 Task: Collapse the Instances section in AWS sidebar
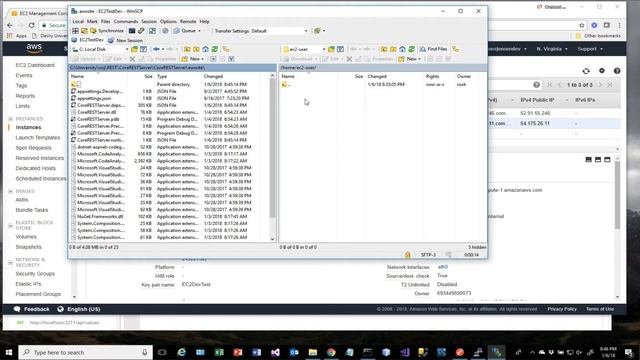click(11, 119)
